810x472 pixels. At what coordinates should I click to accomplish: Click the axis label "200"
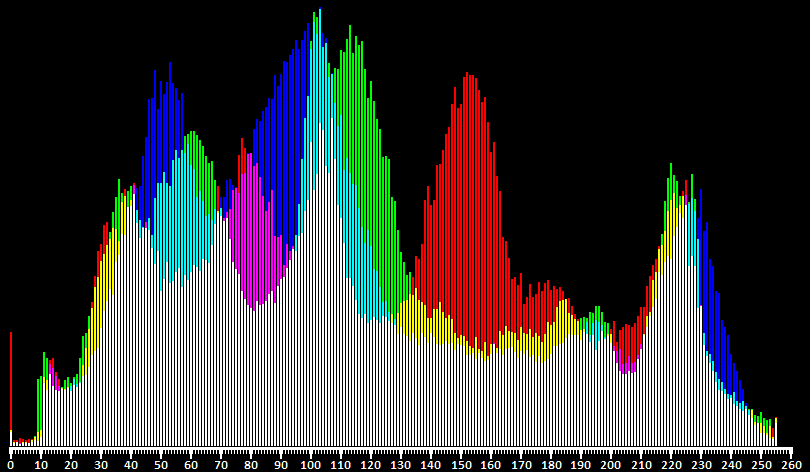[611, 464]
